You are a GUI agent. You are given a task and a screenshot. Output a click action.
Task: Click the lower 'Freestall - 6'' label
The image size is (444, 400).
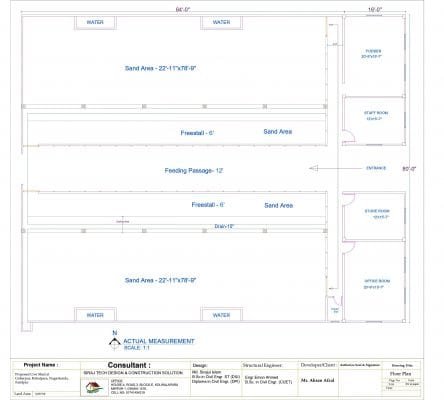[x=208, y=205]
